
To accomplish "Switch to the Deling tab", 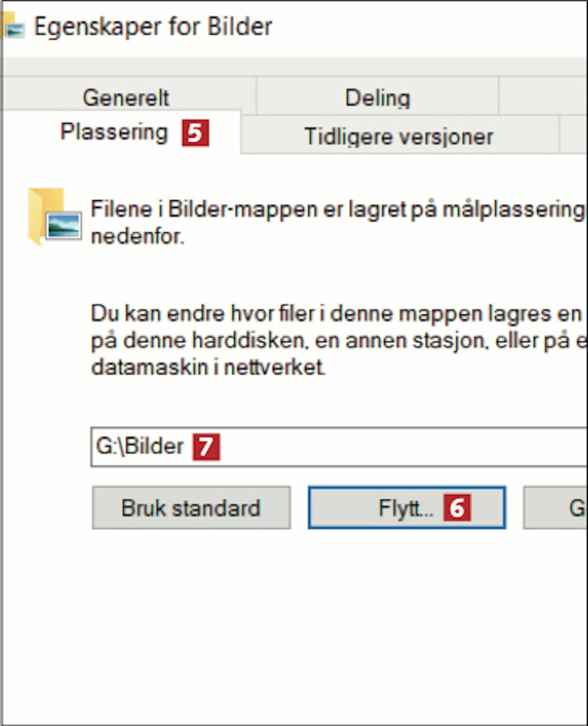I will click(377, 97).
